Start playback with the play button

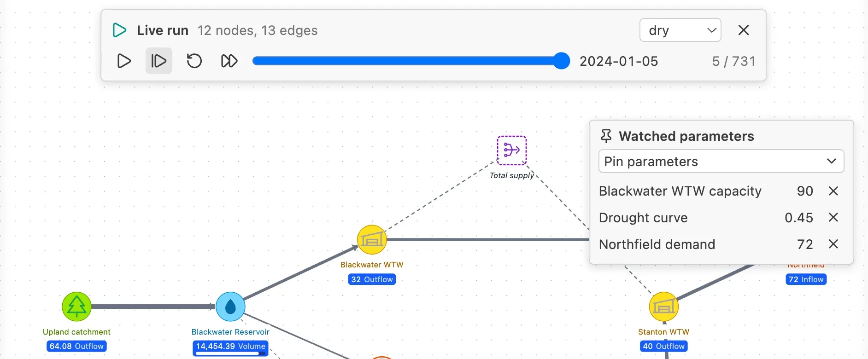[x=124, y=61]
